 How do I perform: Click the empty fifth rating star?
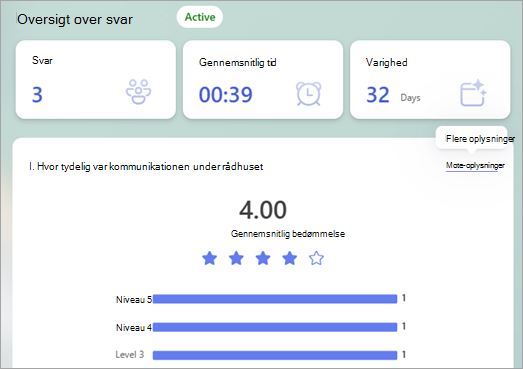point(316,258)
